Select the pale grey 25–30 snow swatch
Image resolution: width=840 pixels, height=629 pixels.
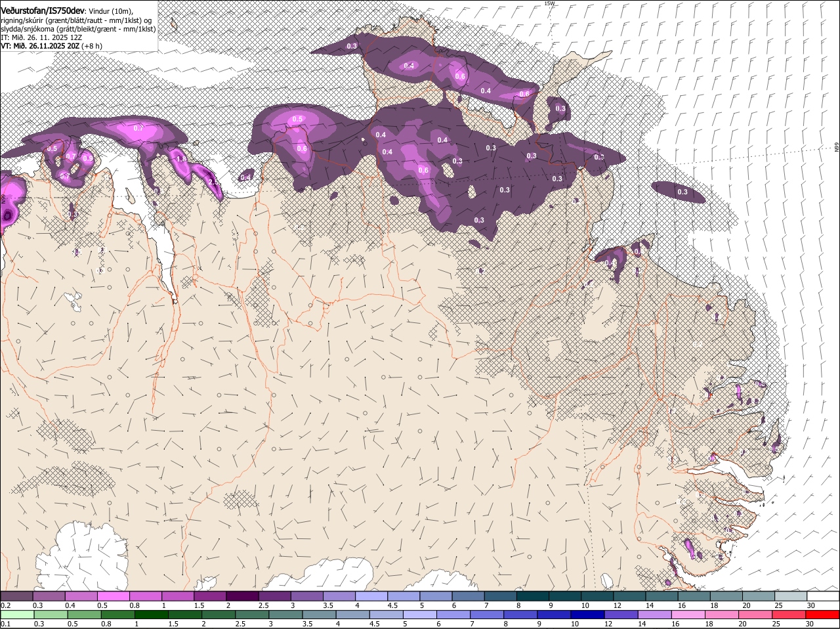(x=790, y=596)
